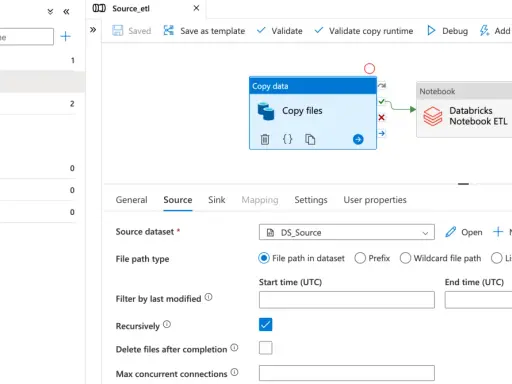Open the Sink tab
The width and height of the screenshot is (512, 384).
[217, 200]
